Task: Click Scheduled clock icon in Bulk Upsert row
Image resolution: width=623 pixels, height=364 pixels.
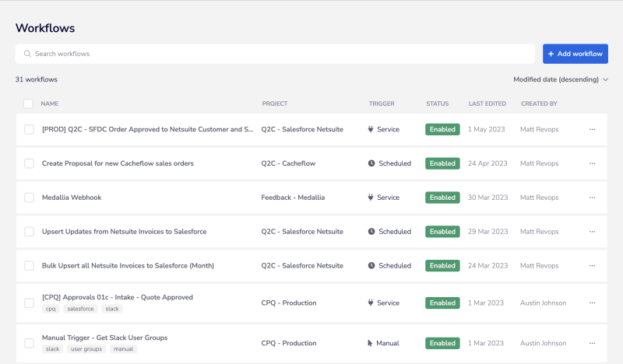Action: click(x=371, y=266)
